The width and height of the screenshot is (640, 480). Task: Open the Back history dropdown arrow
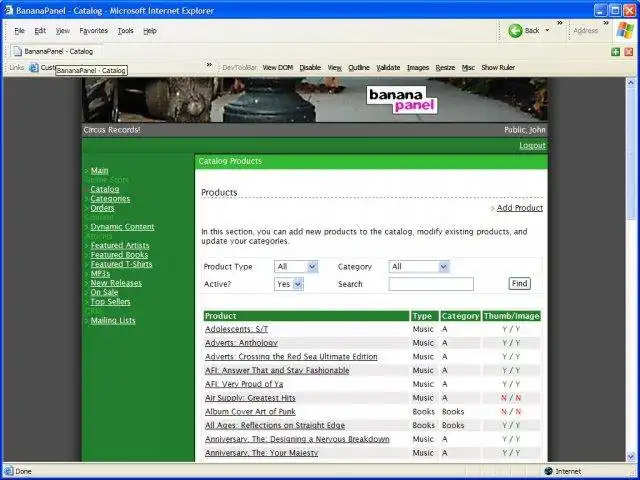pos(547,31)
